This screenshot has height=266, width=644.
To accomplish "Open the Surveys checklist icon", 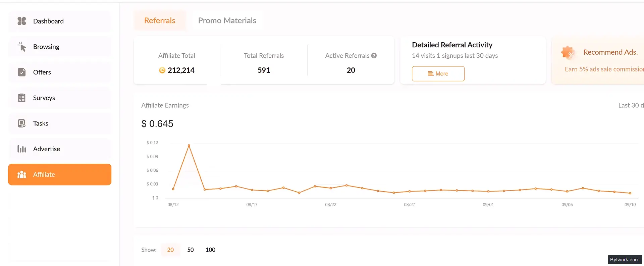I will [22, 98].
